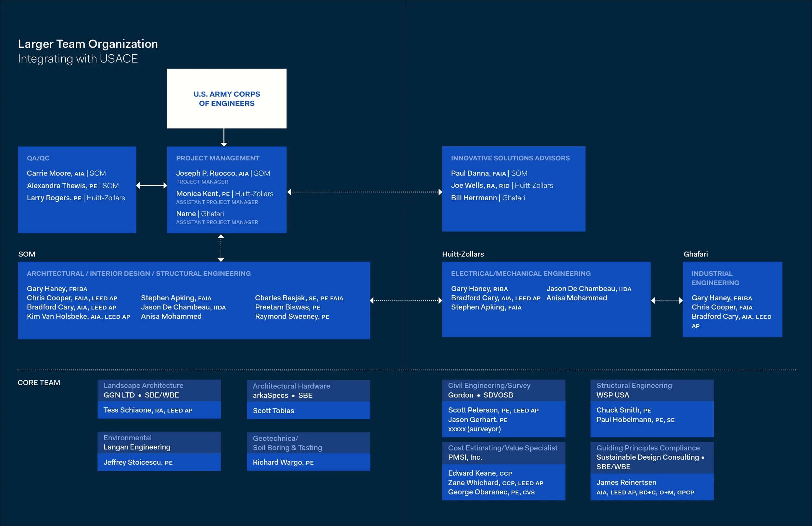This screenshot has width=812, height=526.
Task: Select Bradford Cary in Industrial Engineering box
Action: point(731,321)
